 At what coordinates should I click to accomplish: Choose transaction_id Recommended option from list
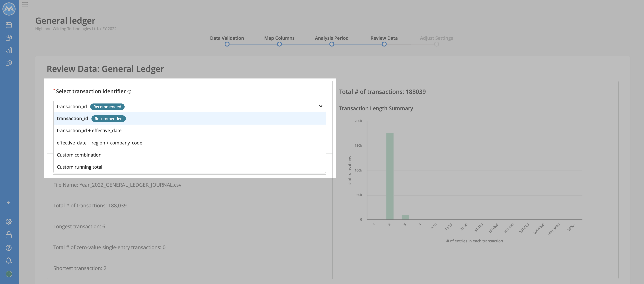189,118
